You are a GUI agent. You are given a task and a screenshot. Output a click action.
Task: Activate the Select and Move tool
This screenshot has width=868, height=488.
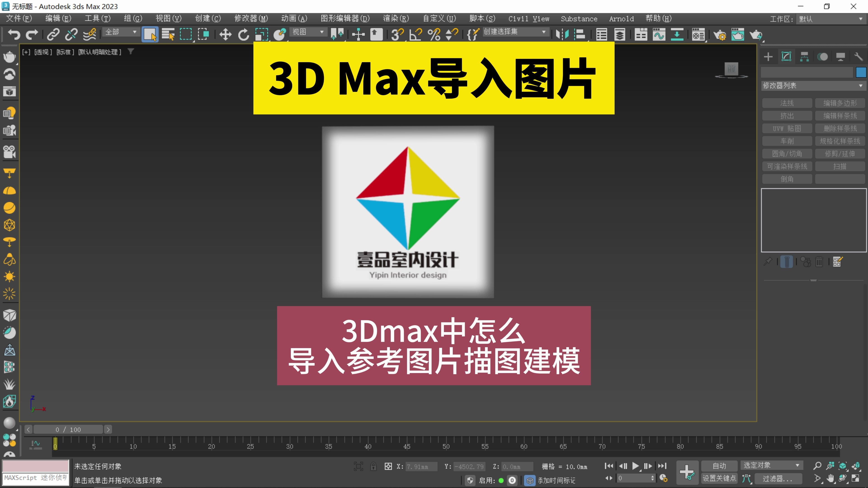pyautogui.click(x=225, y=34)
